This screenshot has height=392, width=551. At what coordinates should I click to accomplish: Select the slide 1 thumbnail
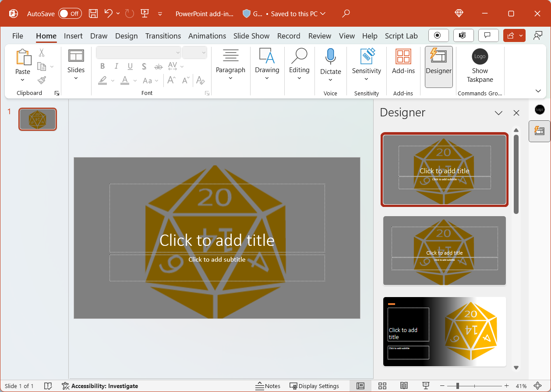(38, 119)
